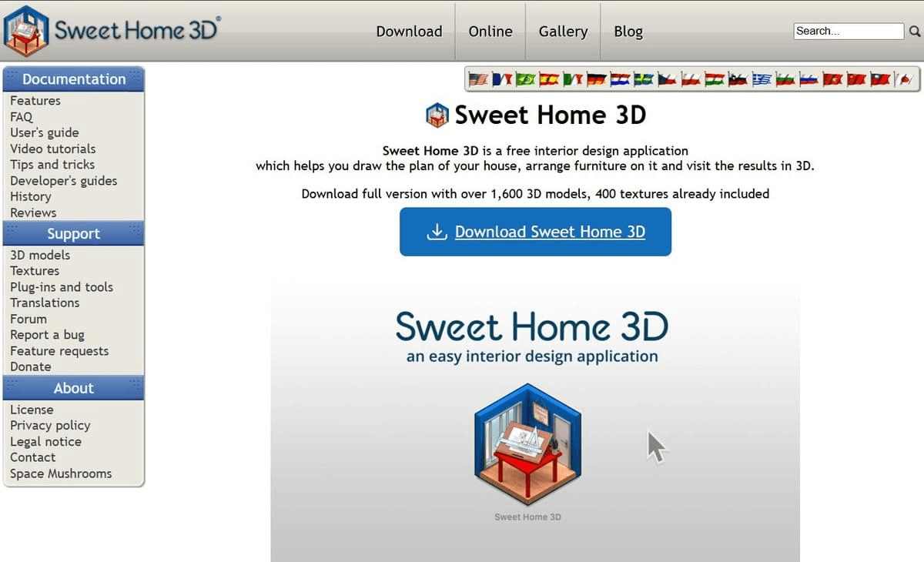Switch to German via the German flag
The image size is (924, 562).
[x=597, y=79]
